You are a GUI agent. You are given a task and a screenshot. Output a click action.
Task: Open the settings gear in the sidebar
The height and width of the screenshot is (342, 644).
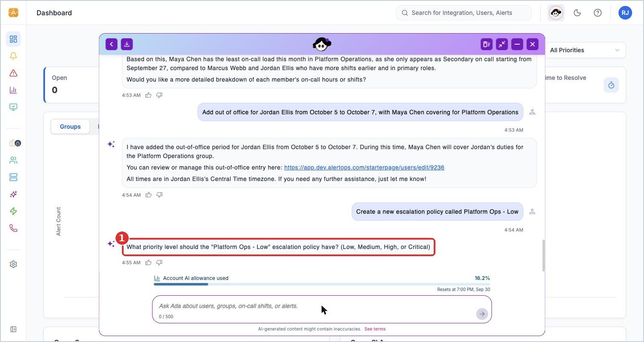(13, 264)
